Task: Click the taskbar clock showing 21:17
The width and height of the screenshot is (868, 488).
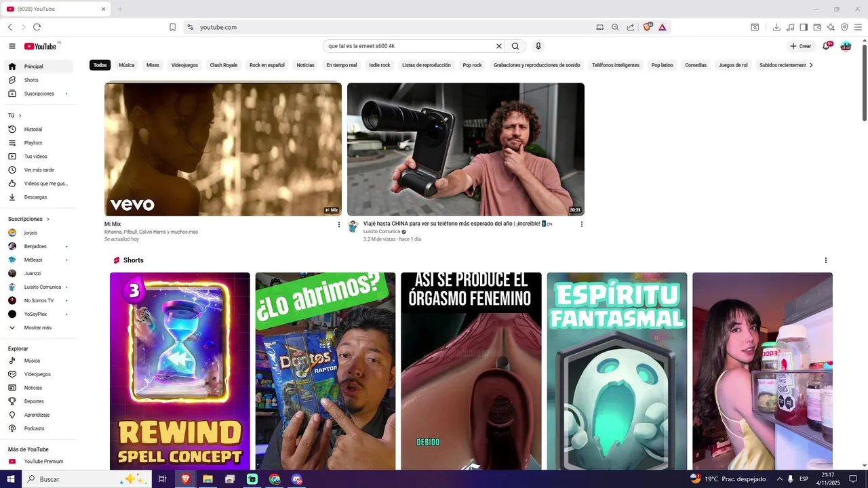Action: (827, 479)
